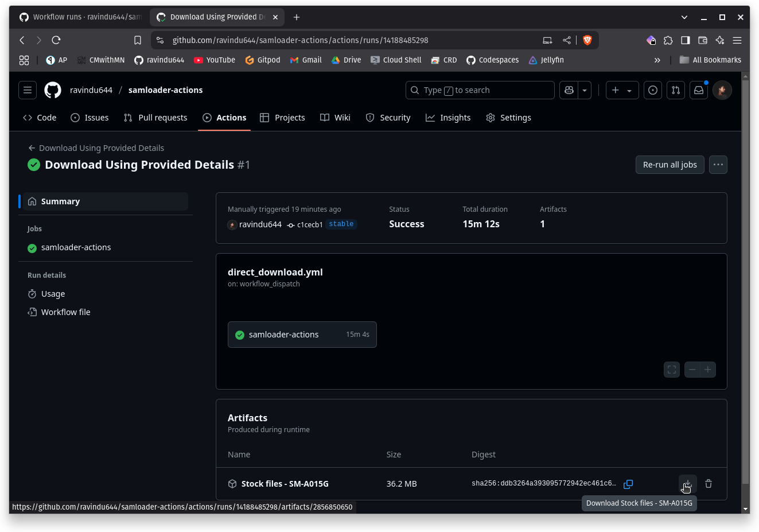
Task: Open a new browser tab
Action: pyautogui.click(x=297, y=17)
